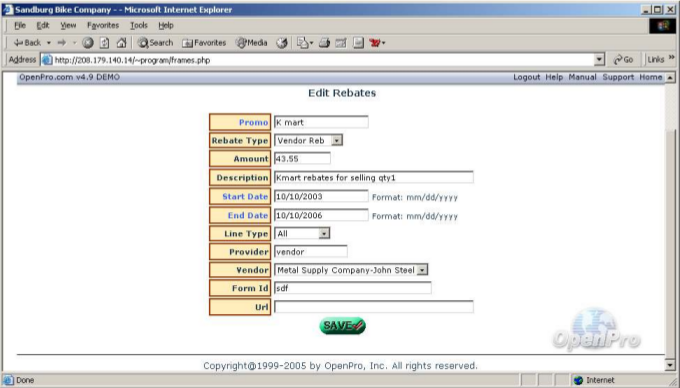Click the Start Date field 10/10/2003
This screenshot has height=388, width=680.
coord(321,196)
